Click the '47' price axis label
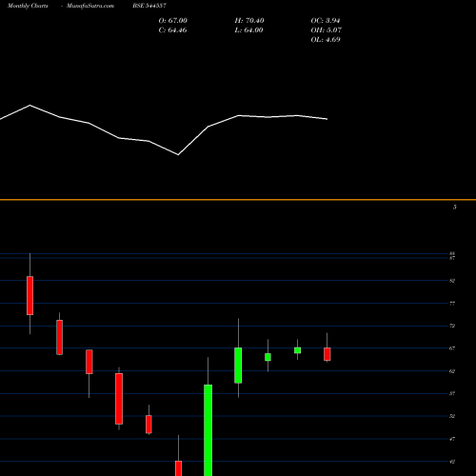 coord(452,439)
